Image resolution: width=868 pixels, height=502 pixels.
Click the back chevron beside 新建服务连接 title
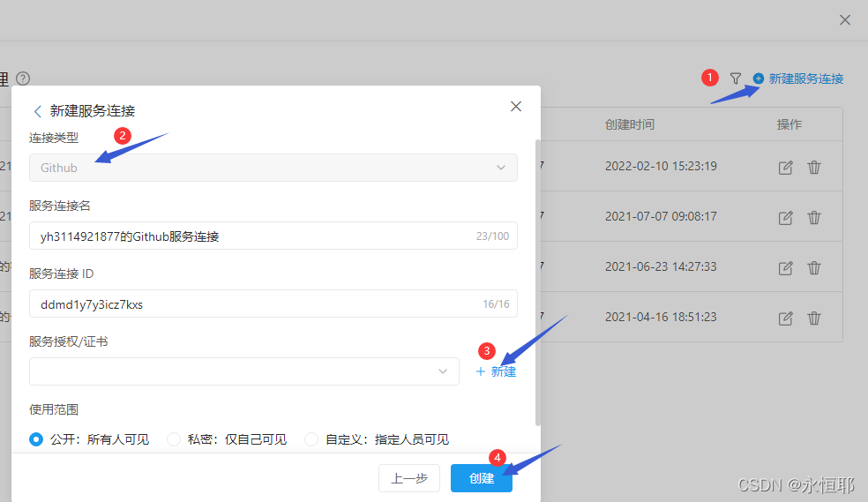[38, 111]
